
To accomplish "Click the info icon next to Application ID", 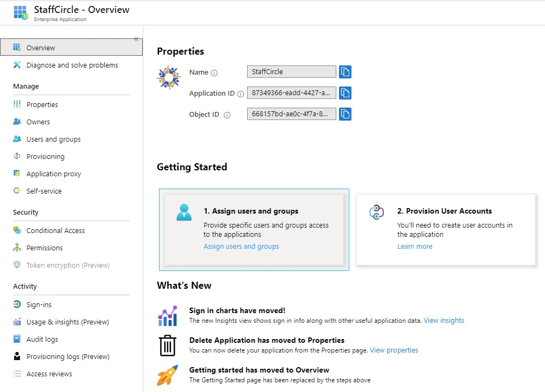I will tap(241, 94).
